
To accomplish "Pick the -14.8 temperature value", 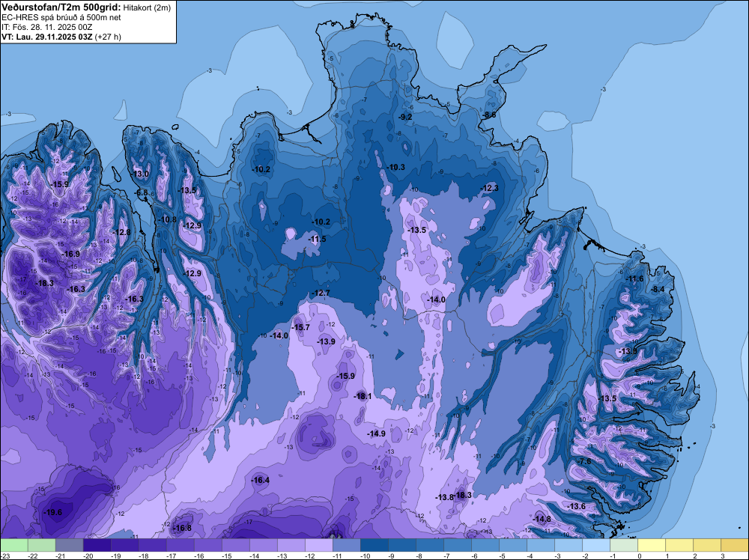I will pyautogui.click(x=542, y=519).
